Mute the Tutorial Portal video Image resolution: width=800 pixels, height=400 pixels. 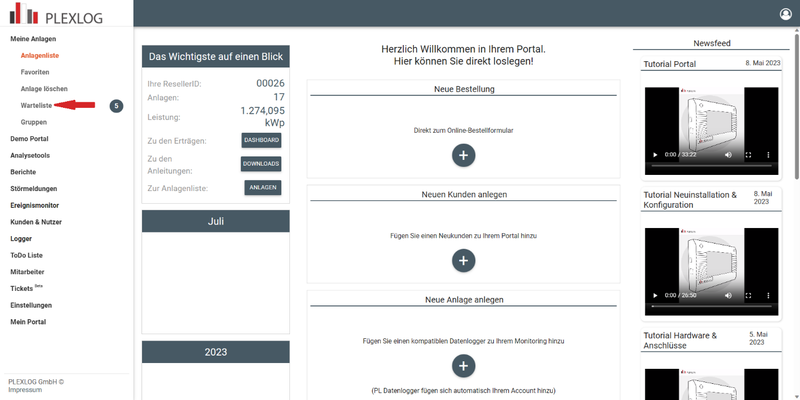click(729, 155)
